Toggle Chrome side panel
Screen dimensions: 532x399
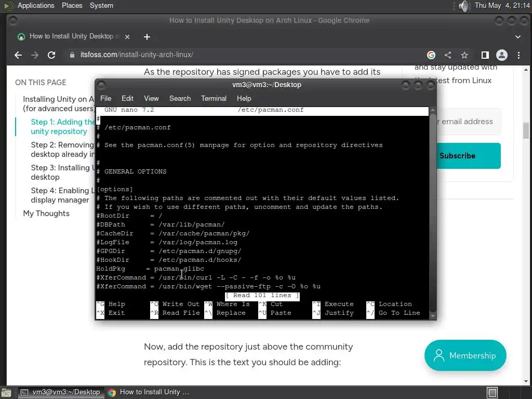point(485,55)
